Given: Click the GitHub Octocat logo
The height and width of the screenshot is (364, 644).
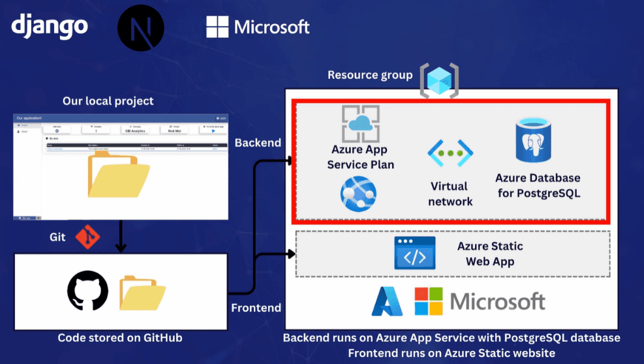Looking at the screenshot, I should (87, 290).
